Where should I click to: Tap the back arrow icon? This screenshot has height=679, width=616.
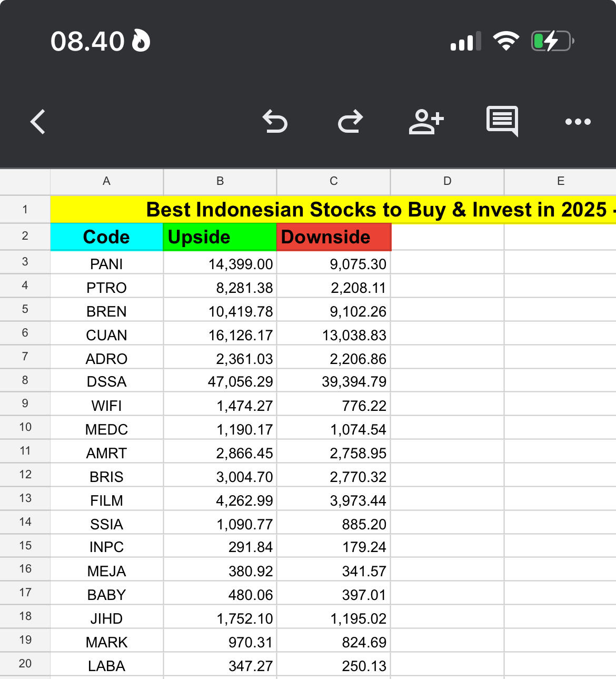[x=38, y=122]
